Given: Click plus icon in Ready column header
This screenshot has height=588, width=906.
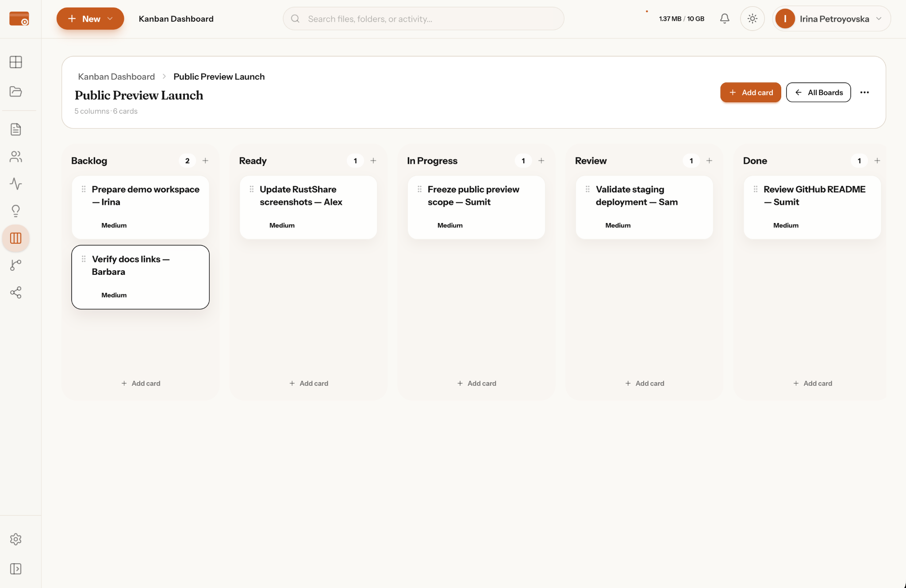Looking at the screenshot, I should pyautogui.click(x=373, y=161).
